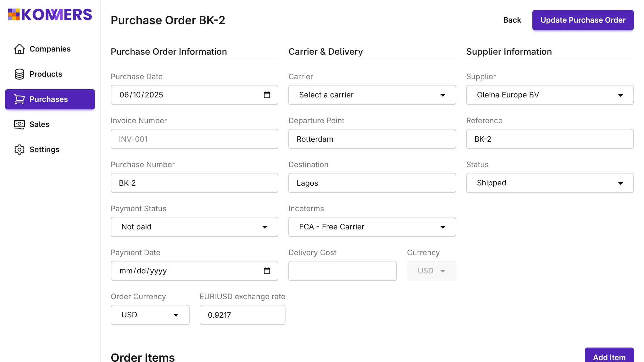Image resolution: width=644 pixels, height=362 pixels.
Task: Open the Purchase Date calendar picker
Action: (267, 95)
